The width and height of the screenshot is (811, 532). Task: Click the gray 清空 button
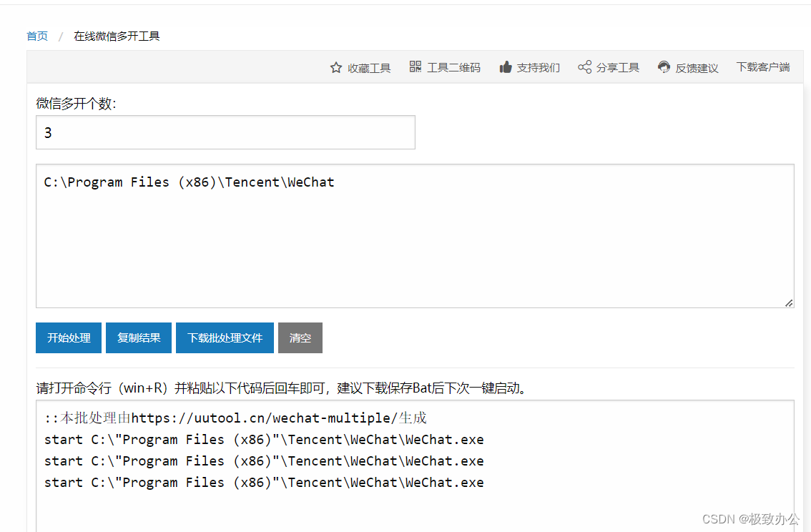(x=300, y=338)
